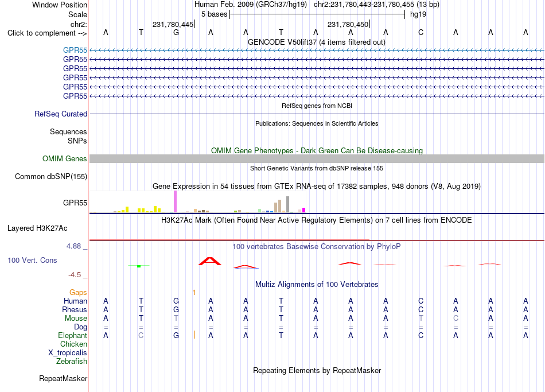Click the Layered H3K27Ac track label
Screen dimensions: 545x392
coord(37,228)
